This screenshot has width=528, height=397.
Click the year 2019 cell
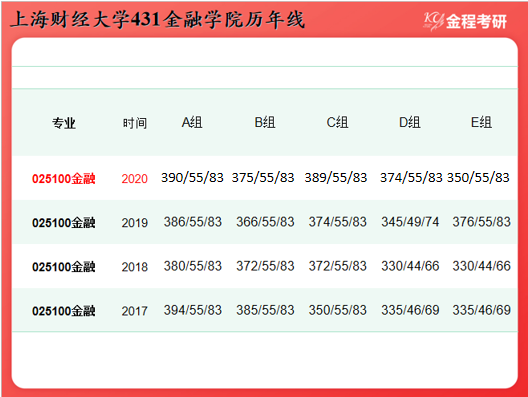click(134, 223)
